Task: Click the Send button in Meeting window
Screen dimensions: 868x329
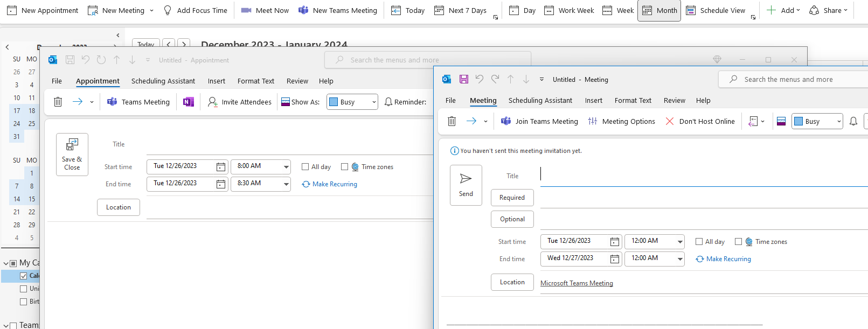Action: pyautogui.click(x=466, y=185)
